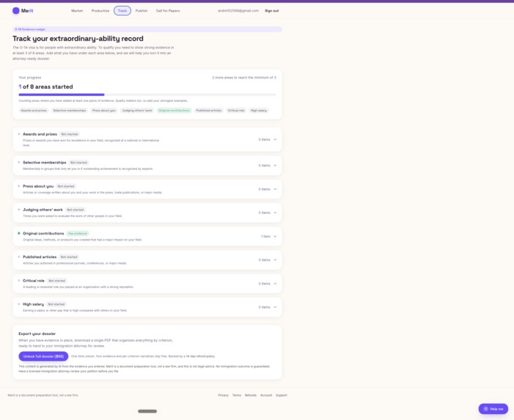Open the Help me floating button
The height and width of the screenshot is (420, 514).
pyautogui.click(x=493, y=409)
